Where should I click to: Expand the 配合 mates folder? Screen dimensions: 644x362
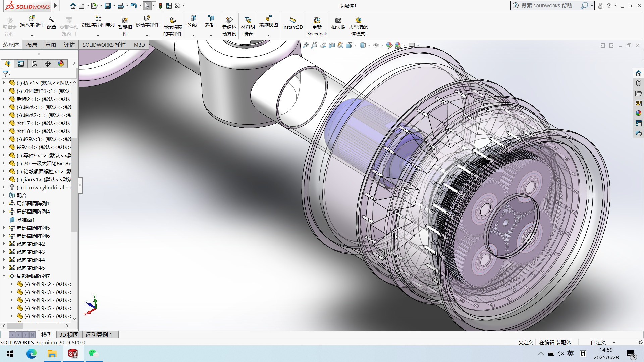point(4,195)
